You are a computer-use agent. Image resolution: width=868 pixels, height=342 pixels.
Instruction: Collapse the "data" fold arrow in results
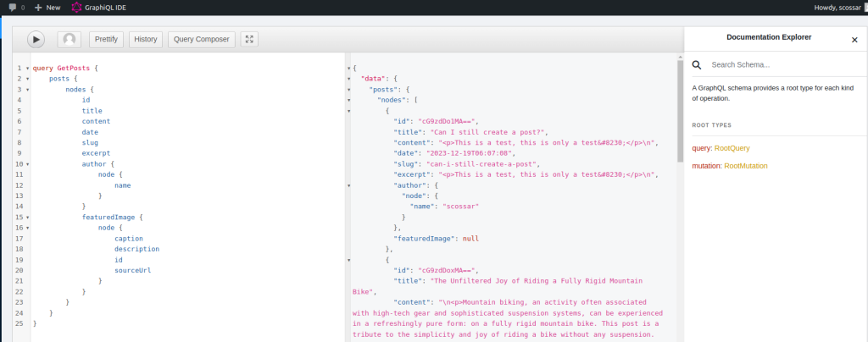(x=348, y=79)
